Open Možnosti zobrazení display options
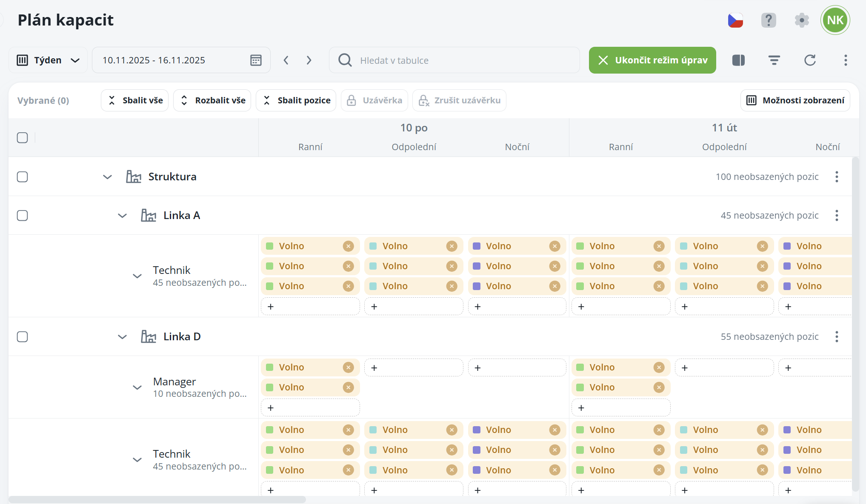Image resolution: width=866 pixels, height=504 pixels. 795,100
